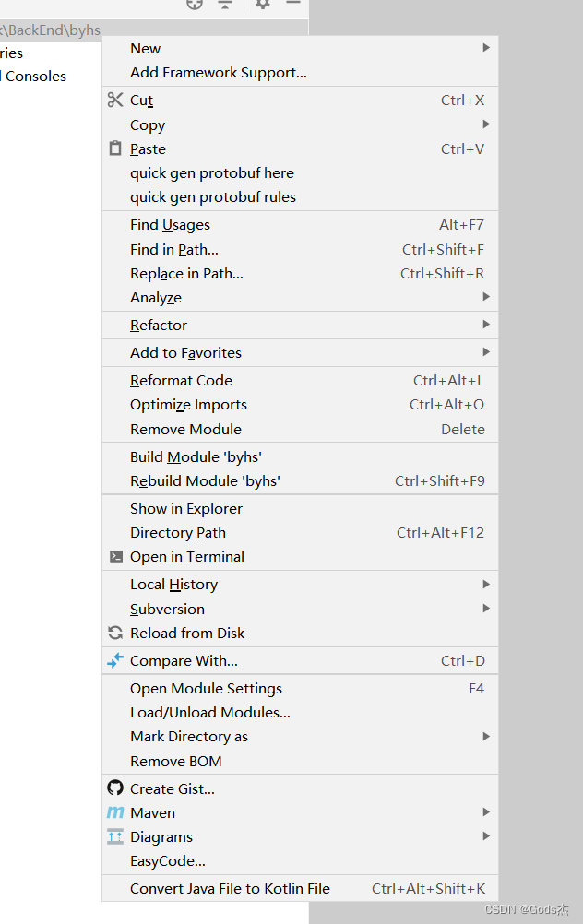Viewport: 583px width, 924px height.
Task: Expand the Maven submenu arrow
Action: [486, 812]
